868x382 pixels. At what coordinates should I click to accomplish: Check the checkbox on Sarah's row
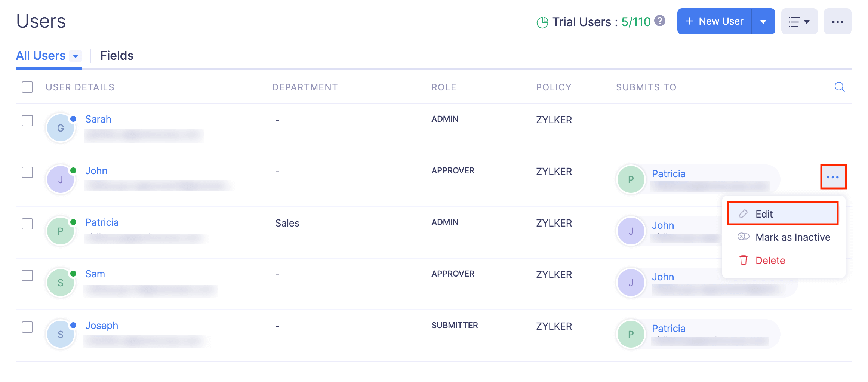pos(27,121)
